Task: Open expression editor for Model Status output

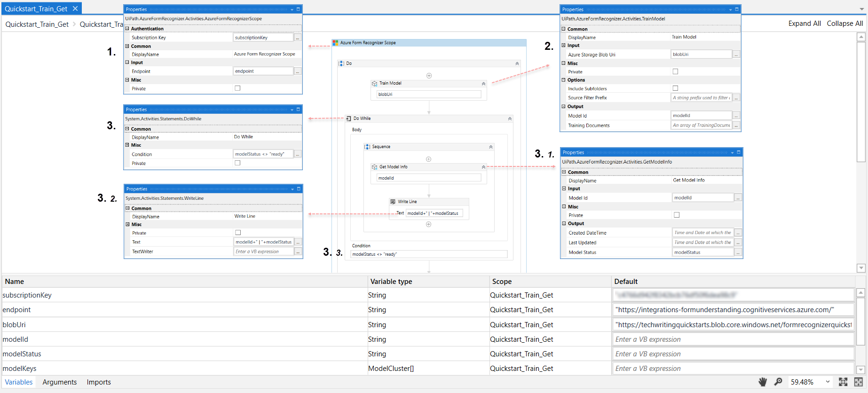Action: [738, 252]
